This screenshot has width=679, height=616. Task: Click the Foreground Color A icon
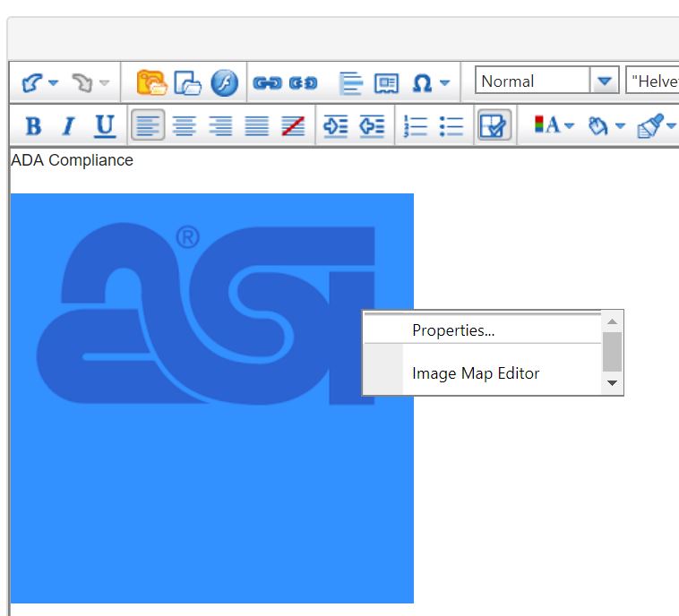pos(546,125)
